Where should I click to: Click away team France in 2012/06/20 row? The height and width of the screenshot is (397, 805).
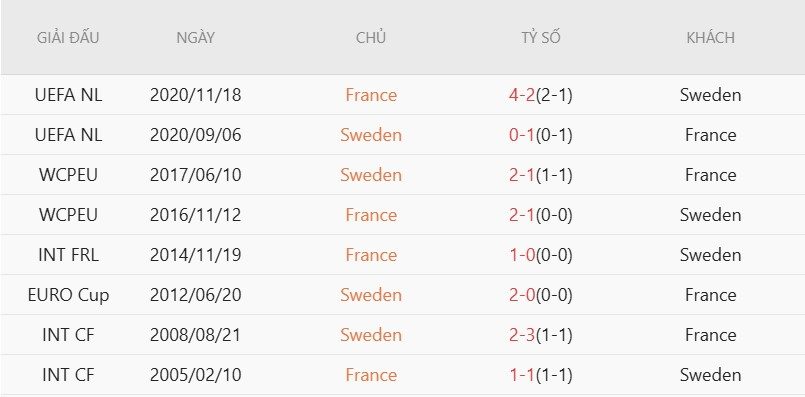tap(711, 295)
